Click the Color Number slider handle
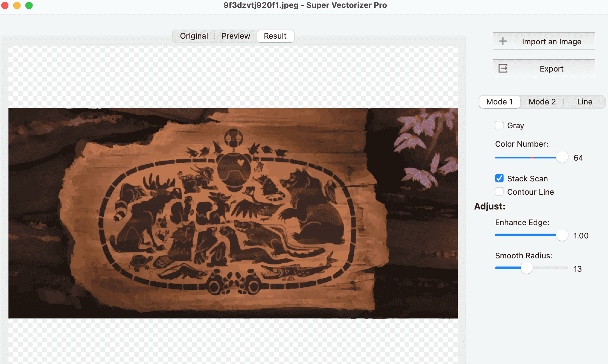This screenshot has width=608, height=364. click(562, 157)
